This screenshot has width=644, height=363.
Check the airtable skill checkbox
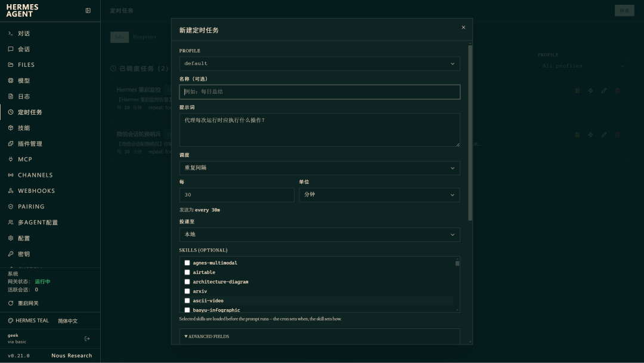point(187,272)
